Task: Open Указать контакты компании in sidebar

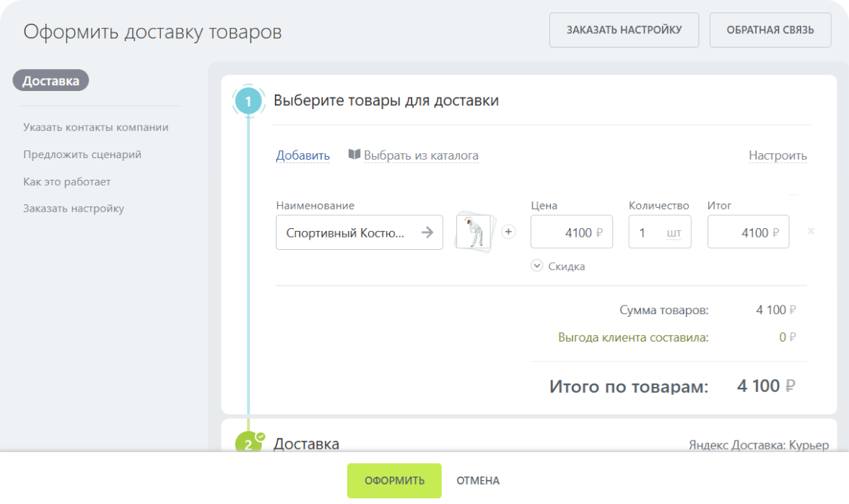Action: [95, 127]
